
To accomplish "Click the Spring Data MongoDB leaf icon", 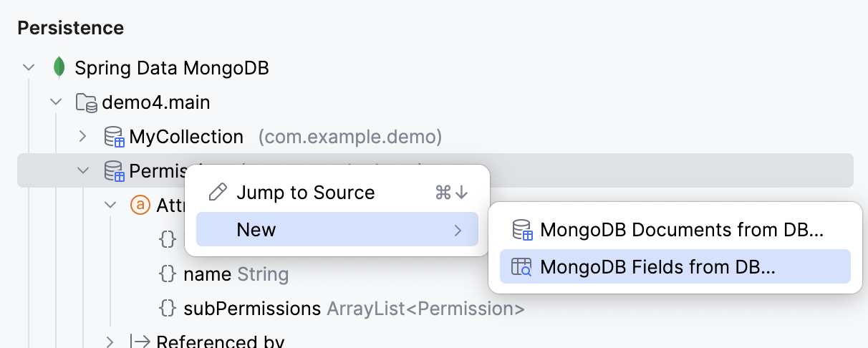I will click(x=59, y=69).
